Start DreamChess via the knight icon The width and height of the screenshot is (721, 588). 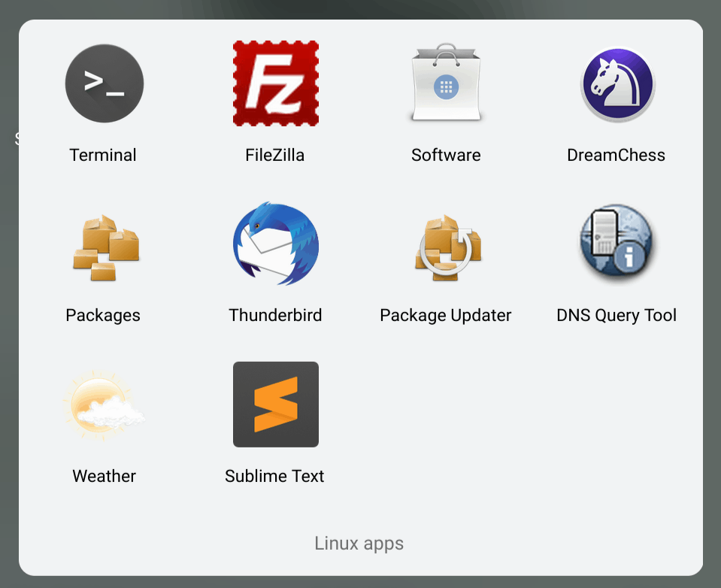(617, 85)
